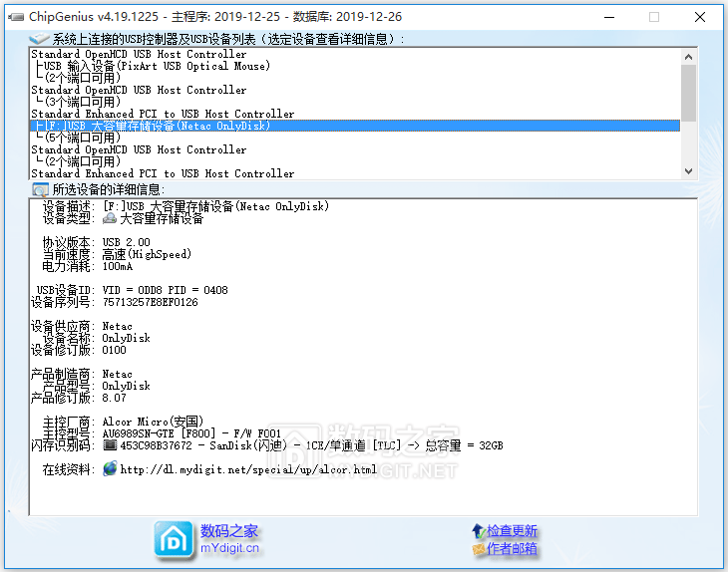Open the 数码之家 link

coord(229,531)
